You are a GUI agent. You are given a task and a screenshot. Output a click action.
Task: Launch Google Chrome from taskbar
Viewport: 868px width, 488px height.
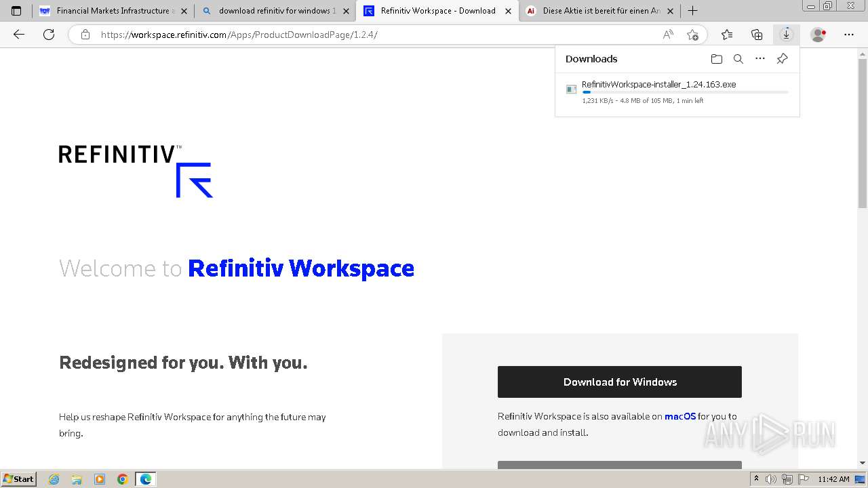click(123, 479)
